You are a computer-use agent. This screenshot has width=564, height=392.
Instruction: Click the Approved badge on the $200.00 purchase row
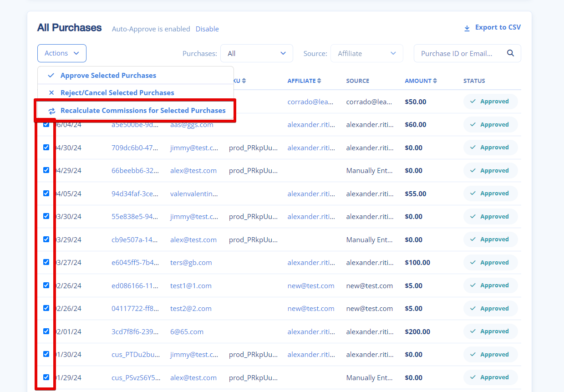[490, 331]
